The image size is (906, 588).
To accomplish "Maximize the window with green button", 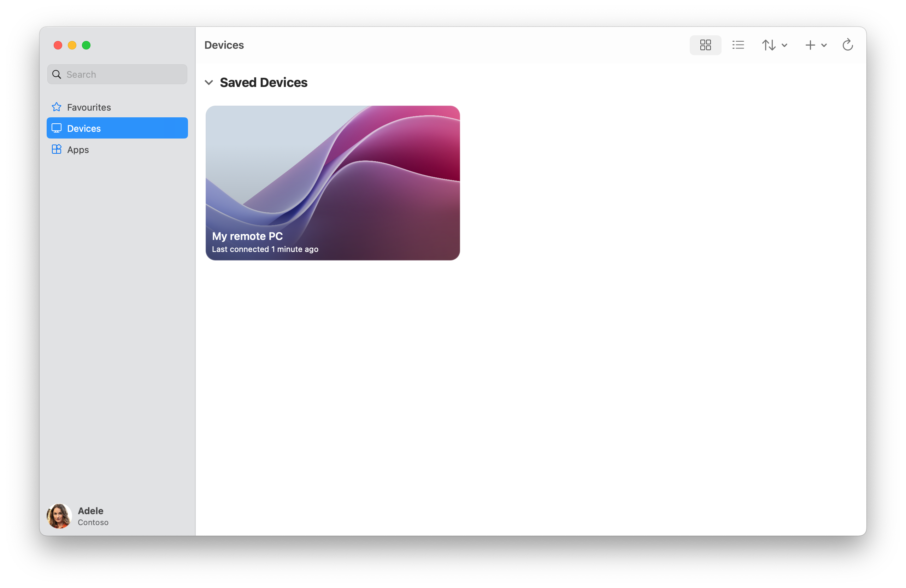I will [87, 45].
